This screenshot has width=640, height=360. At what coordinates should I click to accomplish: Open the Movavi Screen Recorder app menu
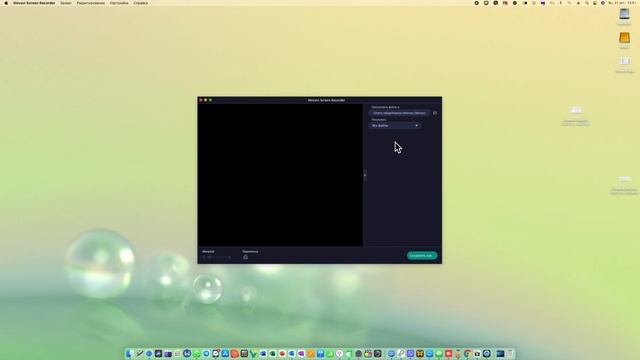pos(34,3)
